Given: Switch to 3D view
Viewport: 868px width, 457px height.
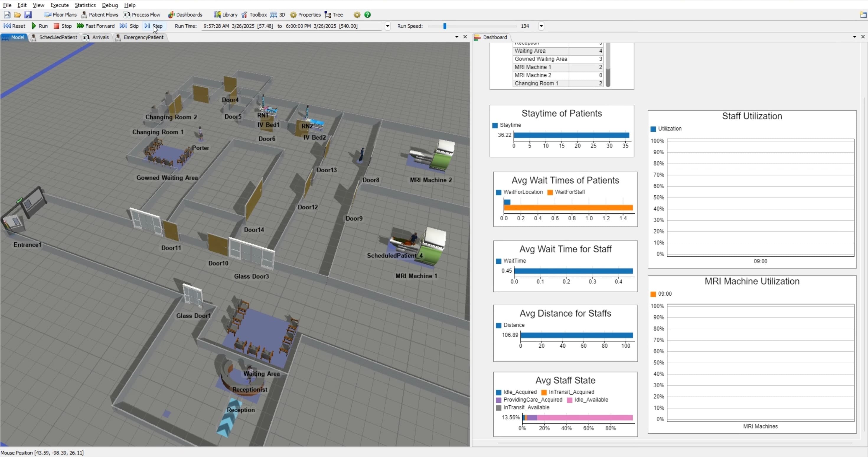Looking at the screenshot, I should tap(277, 14).
